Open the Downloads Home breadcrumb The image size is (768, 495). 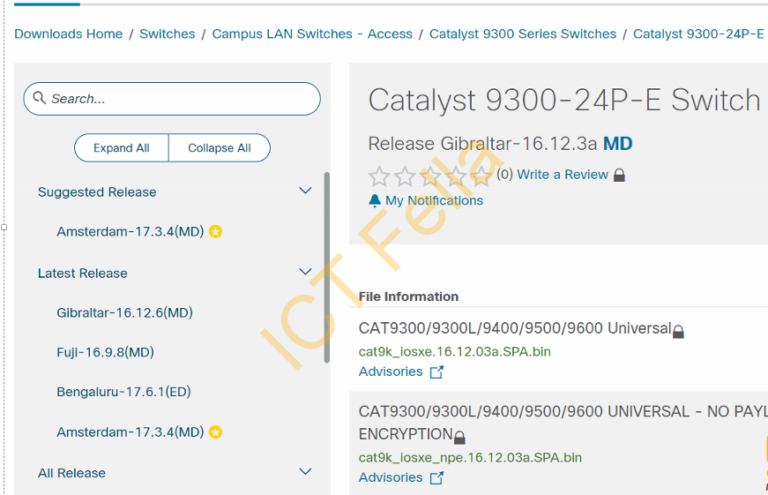coord(69,34)
